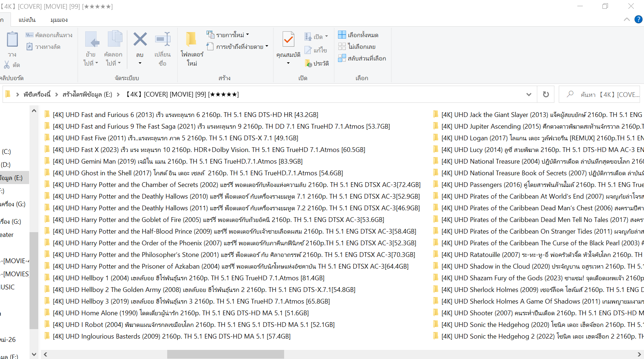Open the Delete (ลบ) dropdown arrow

coord(140,63)
